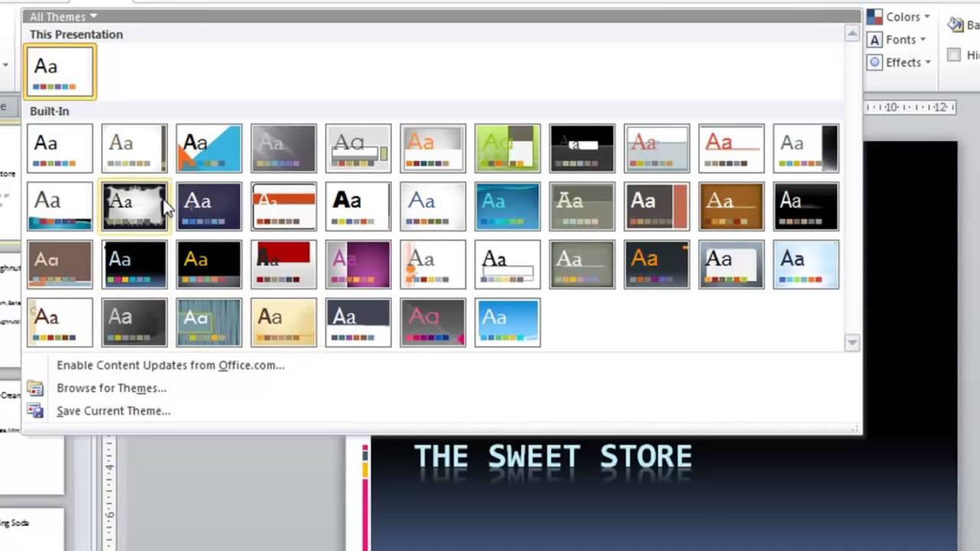The height and width of the screenshot is (551, 980).
Task: Choose the tan yellow gradient theme
Action: [283, 323]
